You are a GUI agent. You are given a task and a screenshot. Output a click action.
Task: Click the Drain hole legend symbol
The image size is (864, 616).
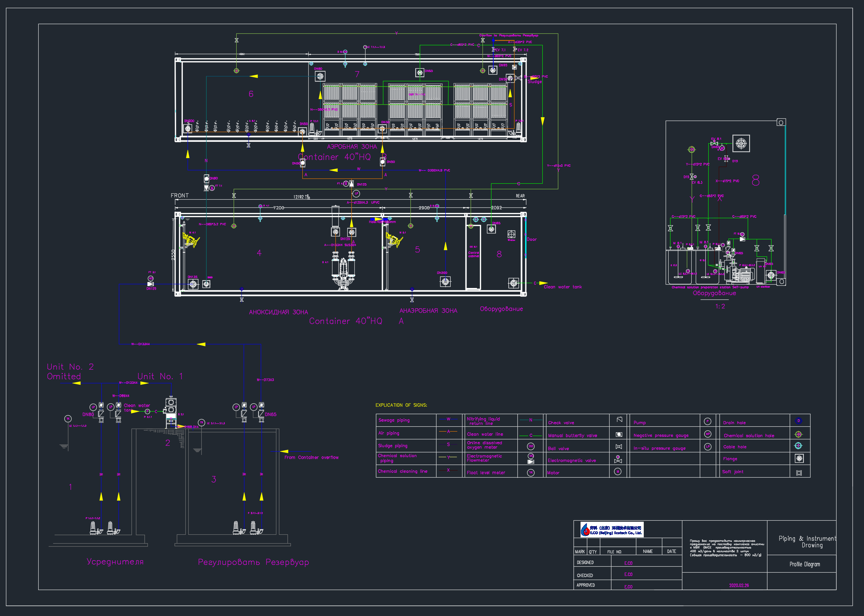(798, 421)
